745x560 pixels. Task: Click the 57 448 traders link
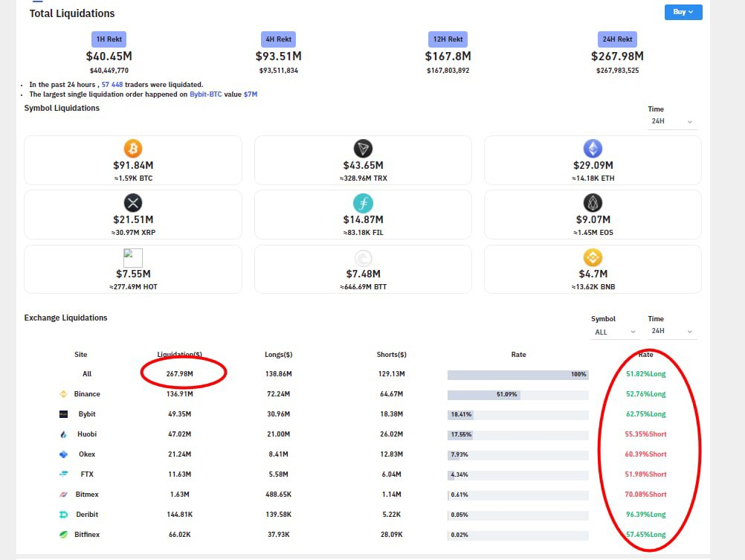coord(112,85)
